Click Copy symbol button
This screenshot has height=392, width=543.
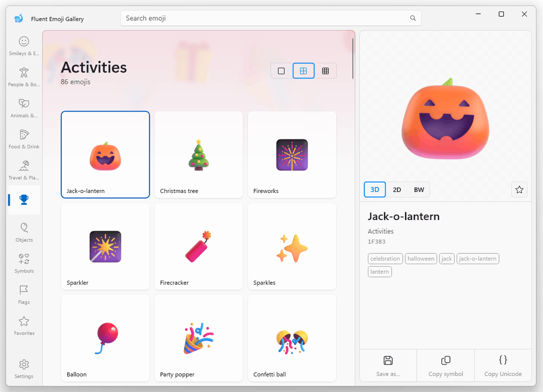click(x=446, y=366)
